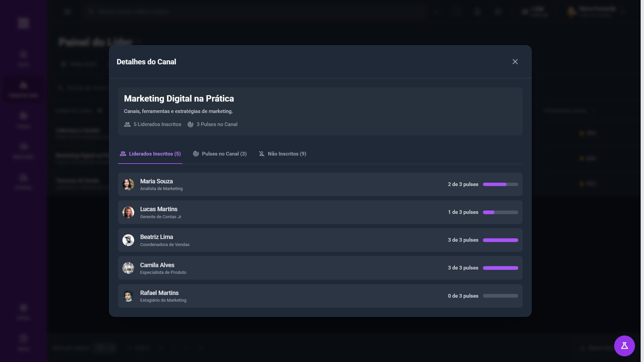The image size is (644, 362).
Task: Show the Não Inscritos (9) tab
Action: pyautogui.click(x=282, y=154)
